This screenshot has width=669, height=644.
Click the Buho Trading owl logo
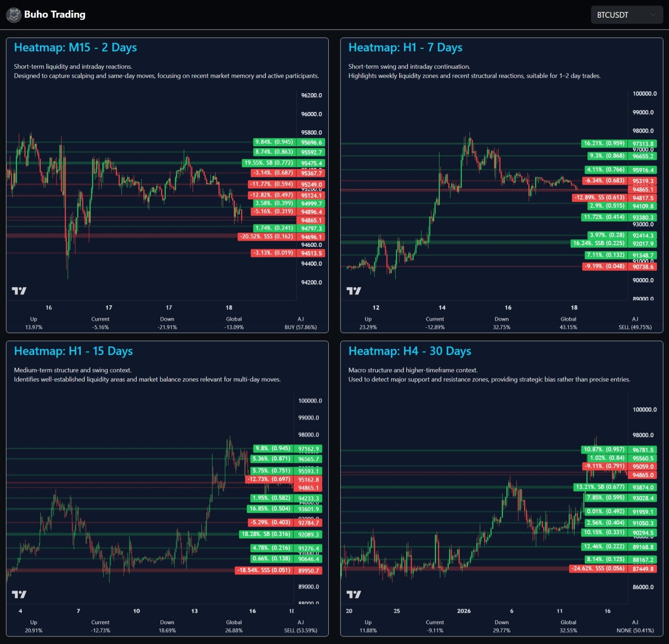14,15
